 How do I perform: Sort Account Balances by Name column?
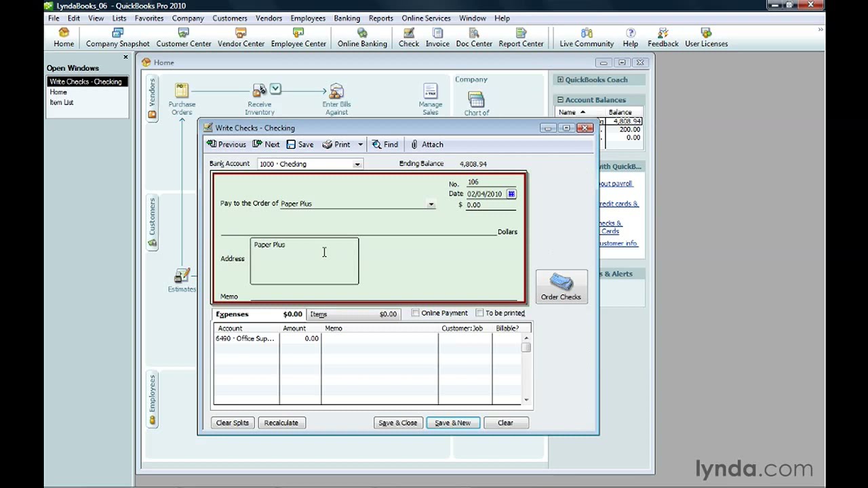pos(572,113)
